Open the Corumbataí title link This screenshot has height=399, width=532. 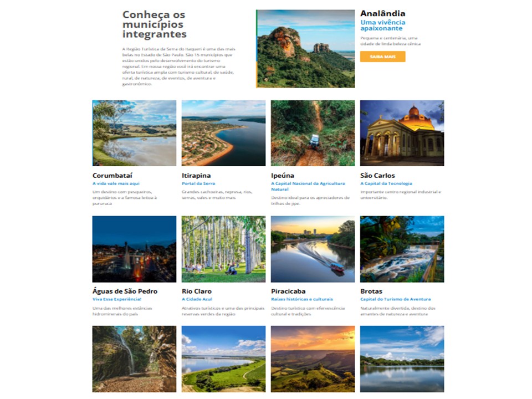pos(112,176)
